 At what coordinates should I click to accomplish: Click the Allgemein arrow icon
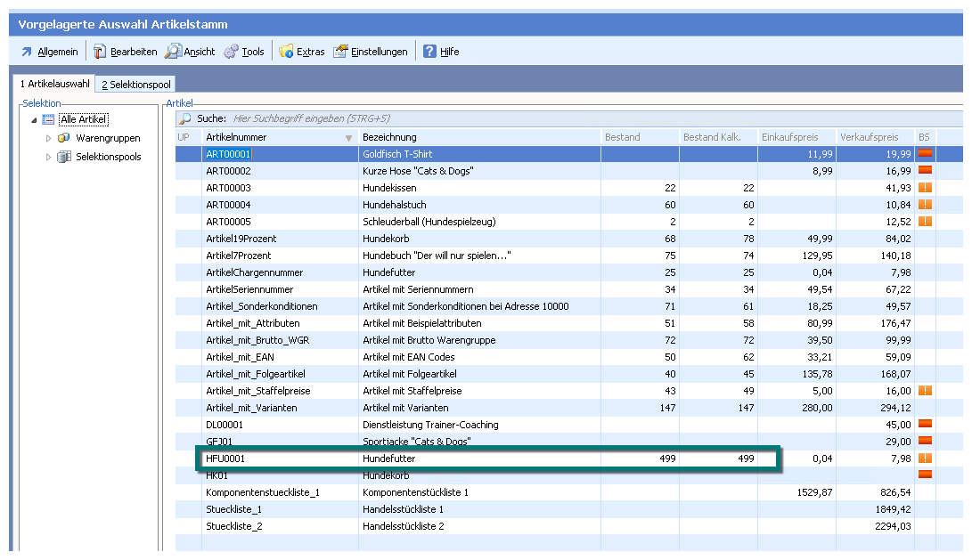pos(26,52)
